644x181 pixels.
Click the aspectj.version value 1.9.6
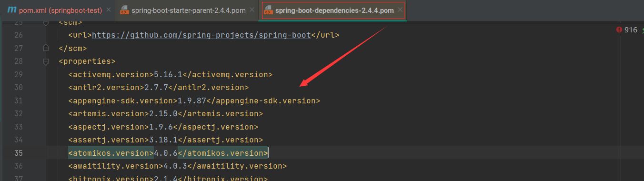161,127
